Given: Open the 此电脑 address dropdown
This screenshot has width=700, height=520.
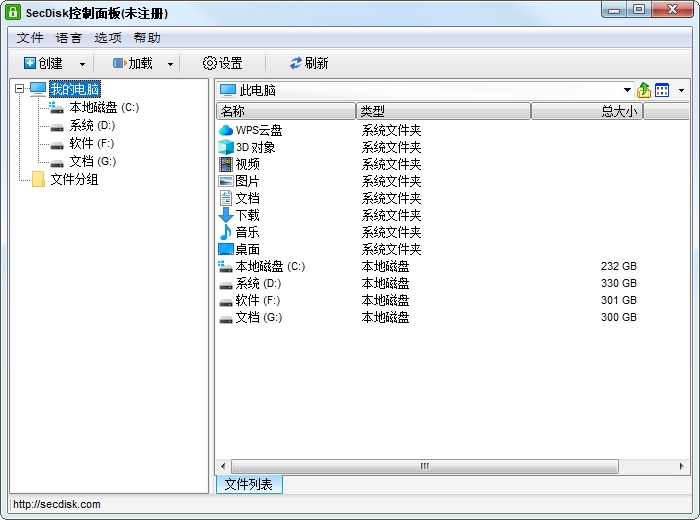Looking at the screenshot, I should [x=627, y=90].
